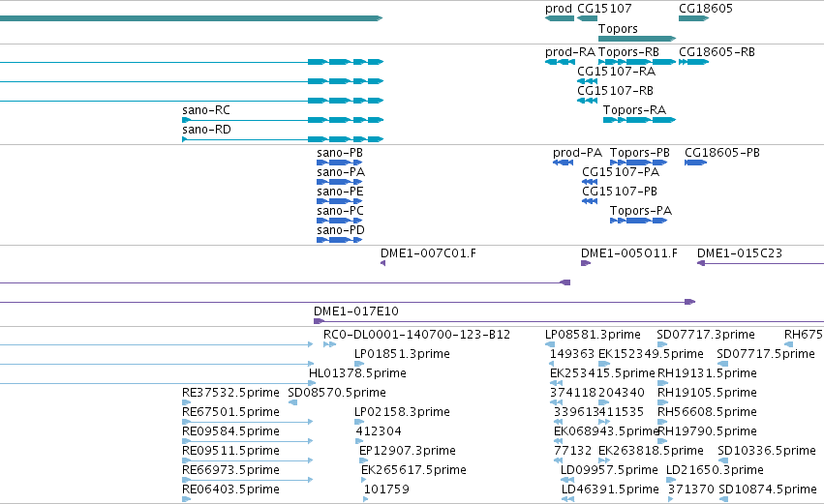The height and width of the screenshot is (504, 824).
Task: Select the RE09511.5prime EST
Action: pyautogui.click(x=248, y=460)
